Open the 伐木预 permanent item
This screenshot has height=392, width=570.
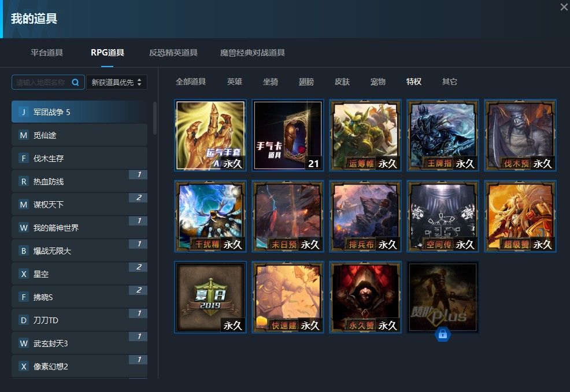pyautogui.click(x=520, y=135)
